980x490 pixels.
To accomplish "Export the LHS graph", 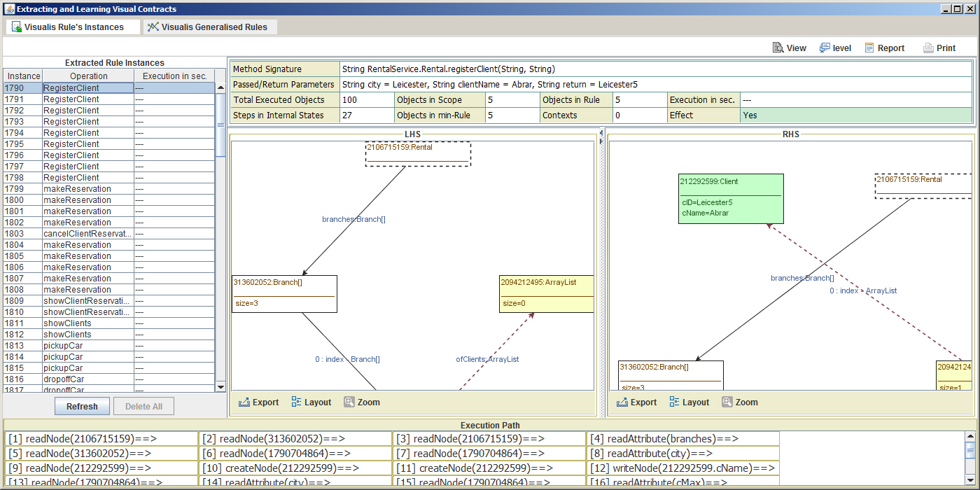I will click(259, 402).
